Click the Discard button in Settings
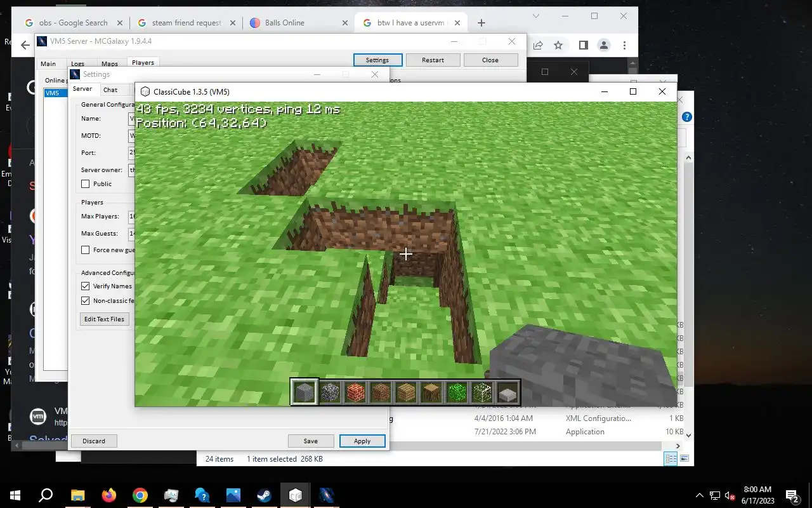812x508 pixels. coord(94,441)
